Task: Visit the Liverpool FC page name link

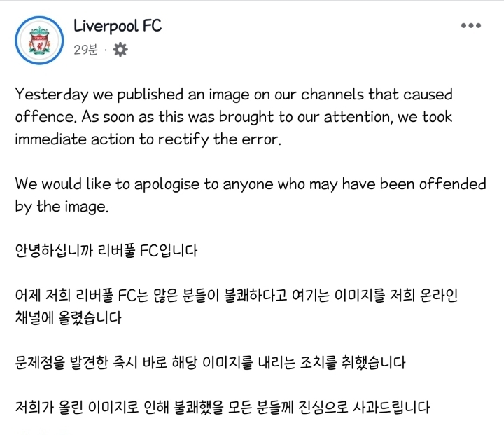Action: click(118, 26)
